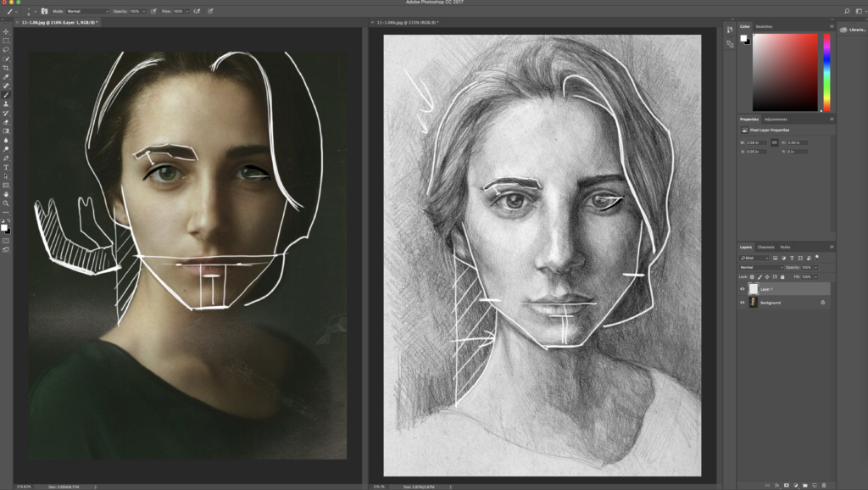Viewport: 868px width, 490px height.
Task: Open the Kind filter dropdown
Action: (x=754, y=258)
